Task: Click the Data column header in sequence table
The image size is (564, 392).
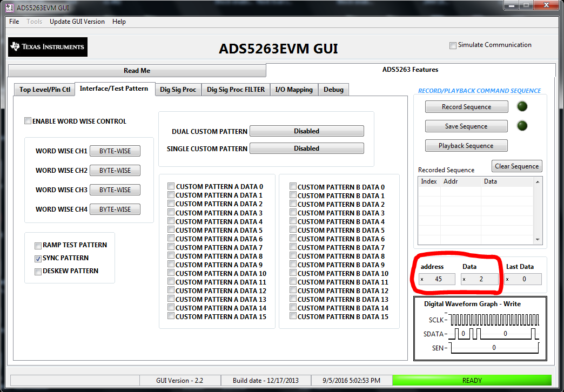Action: (x=507, y=181)
